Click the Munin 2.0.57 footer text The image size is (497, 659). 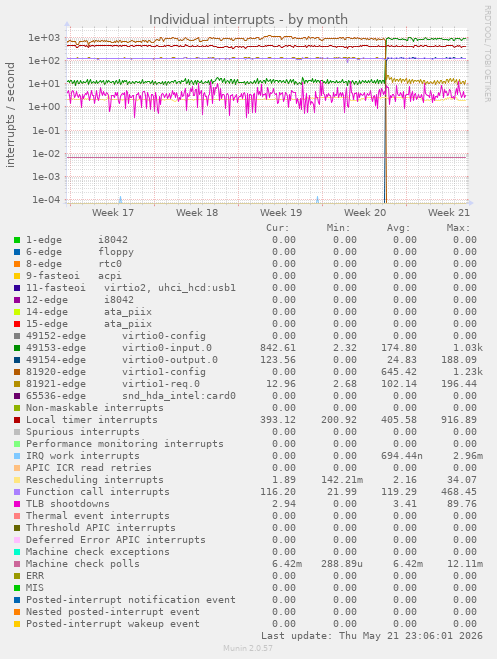pos(248,648)
